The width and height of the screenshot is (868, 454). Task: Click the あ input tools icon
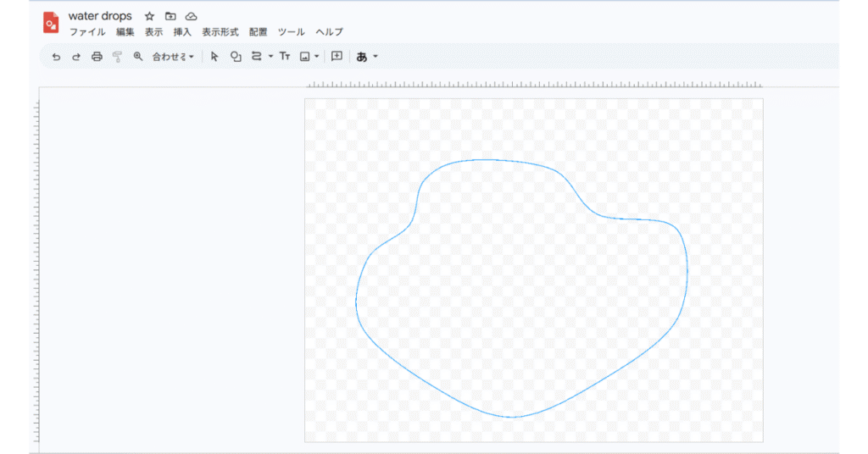361,57
